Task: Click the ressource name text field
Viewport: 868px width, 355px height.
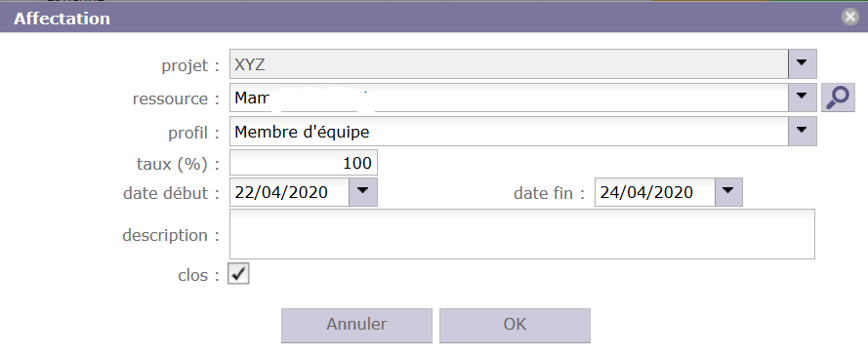Action: tap(509, 98)
